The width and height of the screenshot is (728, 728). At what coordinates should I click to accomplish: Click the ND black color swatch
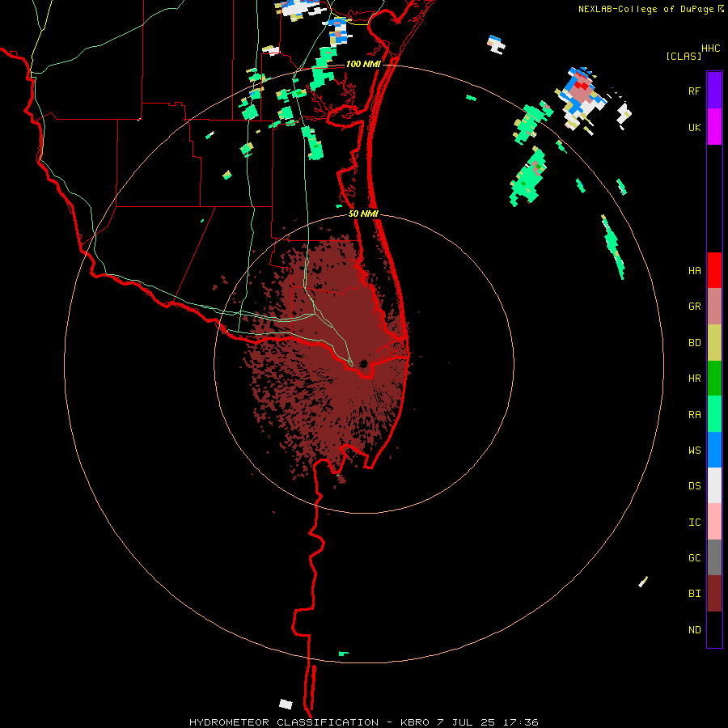[714, 629]
